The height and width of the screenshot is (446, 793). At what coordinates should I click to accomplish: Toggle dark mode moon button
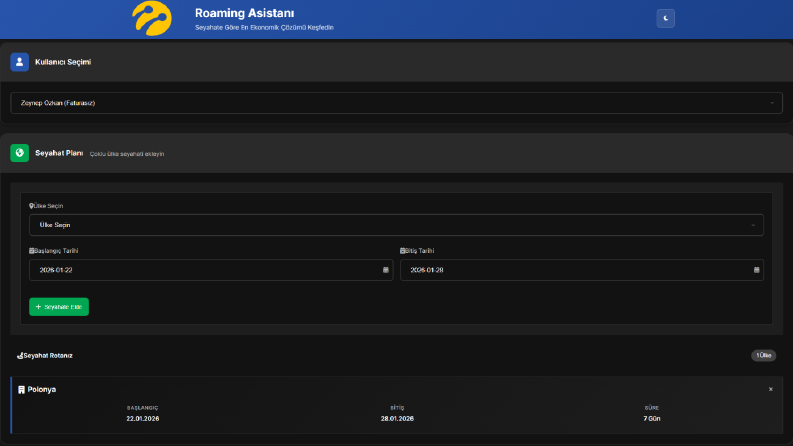point(666,18)
